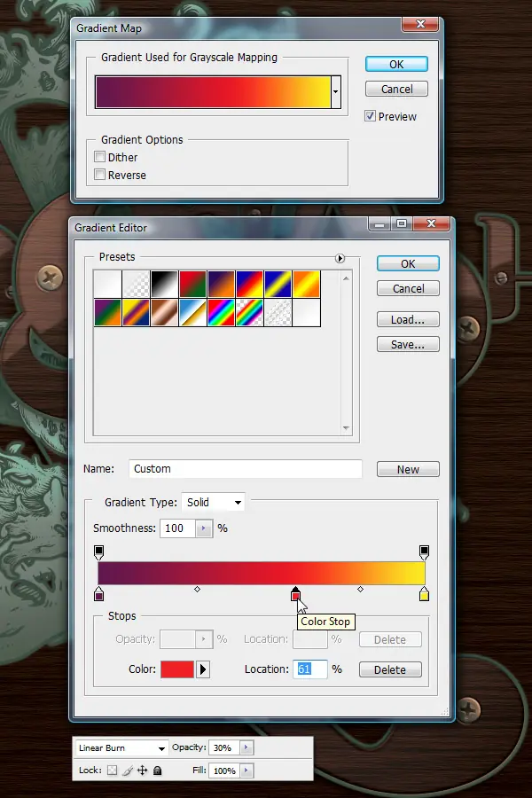532x798 pixels.
Task: Open the Presets panel flyout menu
Action: pos(340,259)
